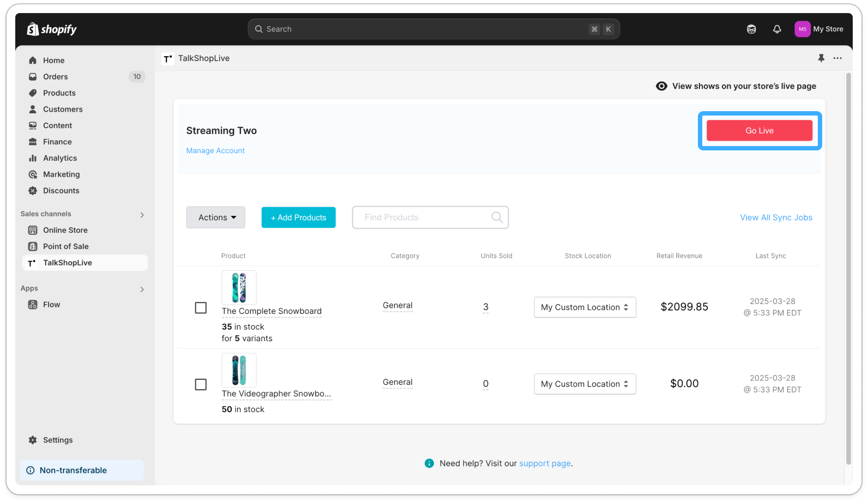Click the Marketing target icon

(33, 175)
